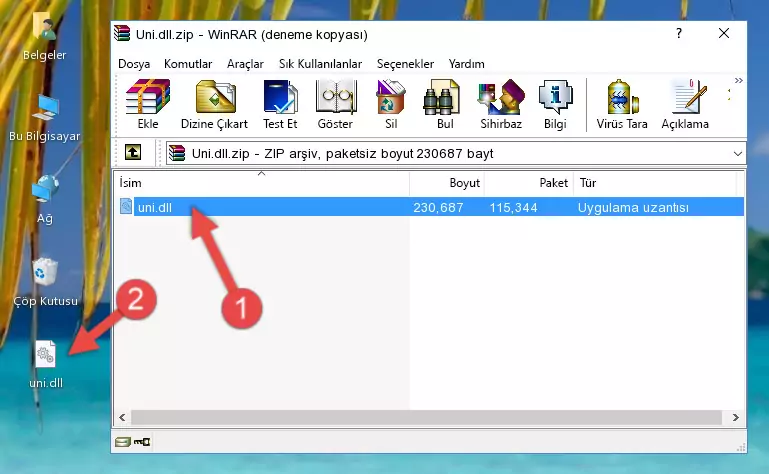This screenshot has width=769, height=474.
Task: Click the horizontal scrollbar left arrow
Action: tap(123, 418)
